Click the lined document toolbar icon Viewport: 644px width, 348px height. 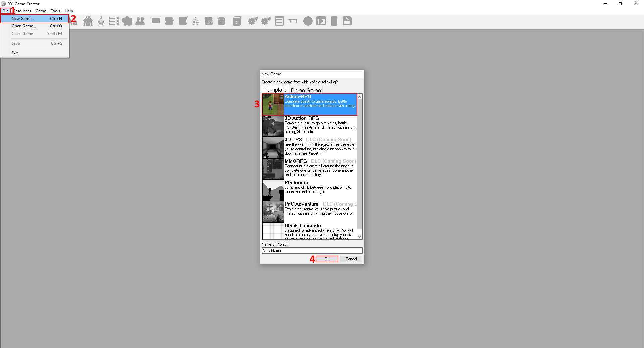[279, 21]
